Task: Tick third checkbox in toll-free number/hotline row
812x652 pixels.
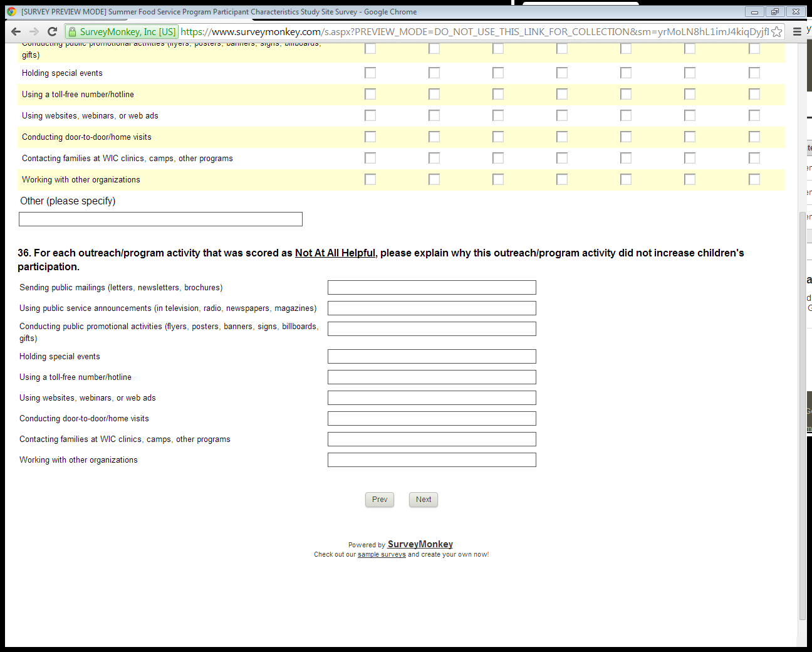Action: 498,95
